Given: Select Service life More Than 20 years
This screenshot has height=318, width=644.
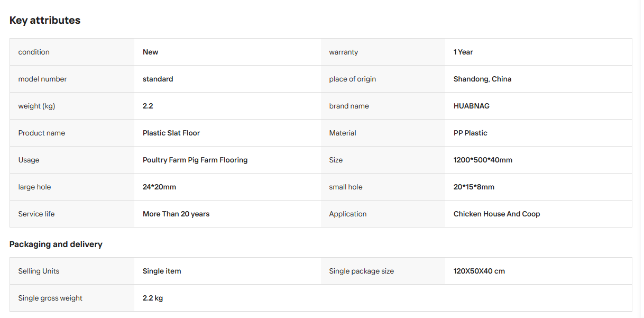Looking at the screenshot, I should tap(176, 214).
